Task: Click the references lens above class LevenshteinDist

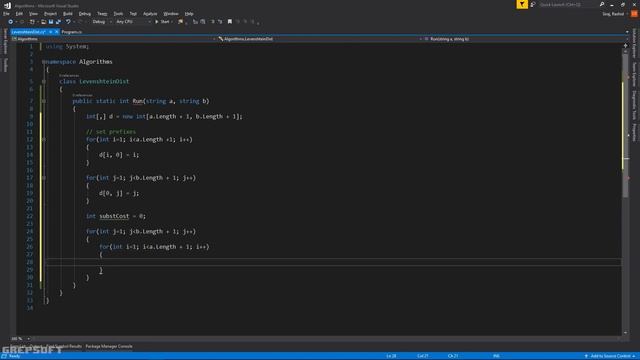Action: click(69, 76)
